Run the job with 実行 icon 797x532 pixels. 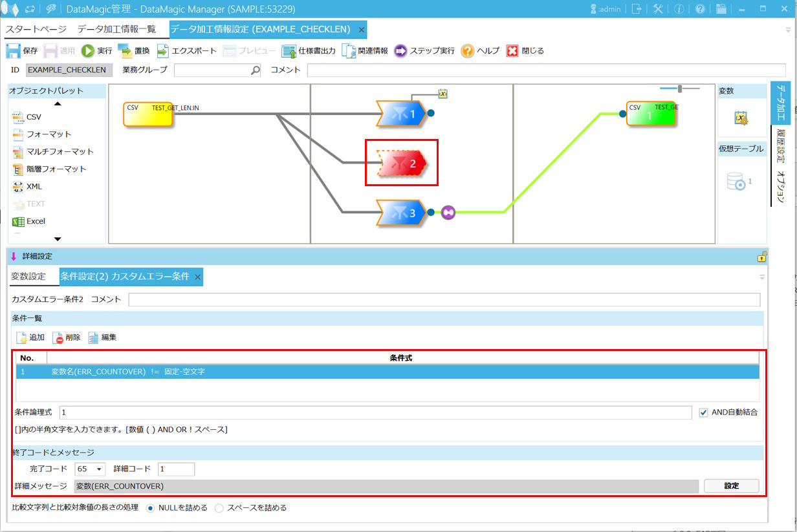click(x=88, y=50)
